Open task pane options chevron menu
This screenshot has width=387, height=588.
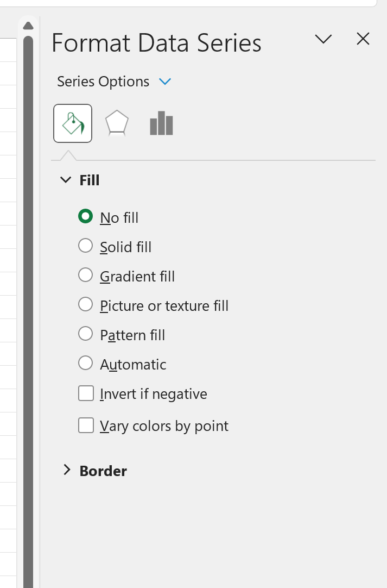pyautogui.click(x=323, y=39)
